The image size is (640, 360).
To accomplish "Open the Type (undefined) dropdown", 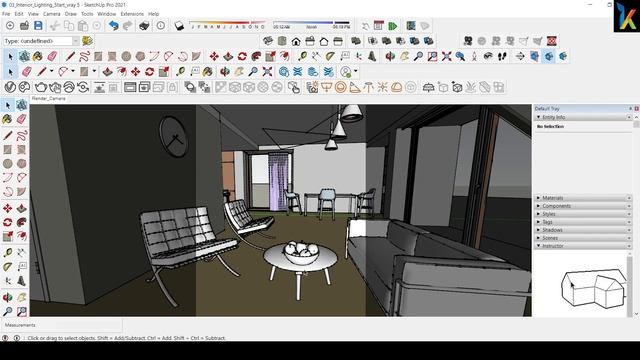I will (x=76, y=41).
